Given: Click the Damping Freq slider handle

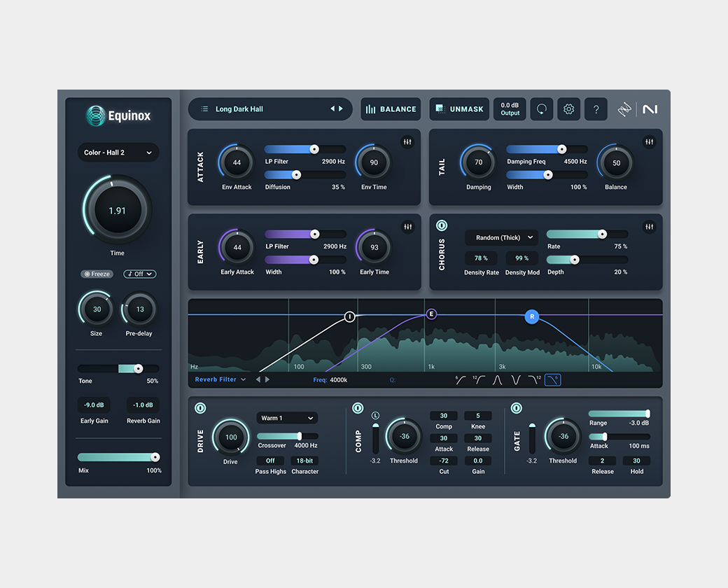Looking at the screenshot, I should pos(562,149).
